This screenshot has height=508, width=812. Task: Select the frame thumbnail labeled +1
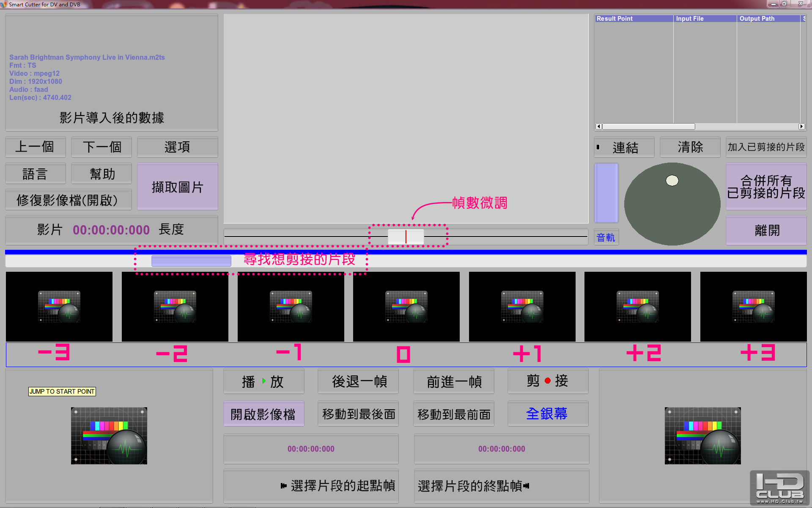click(522, 306)
